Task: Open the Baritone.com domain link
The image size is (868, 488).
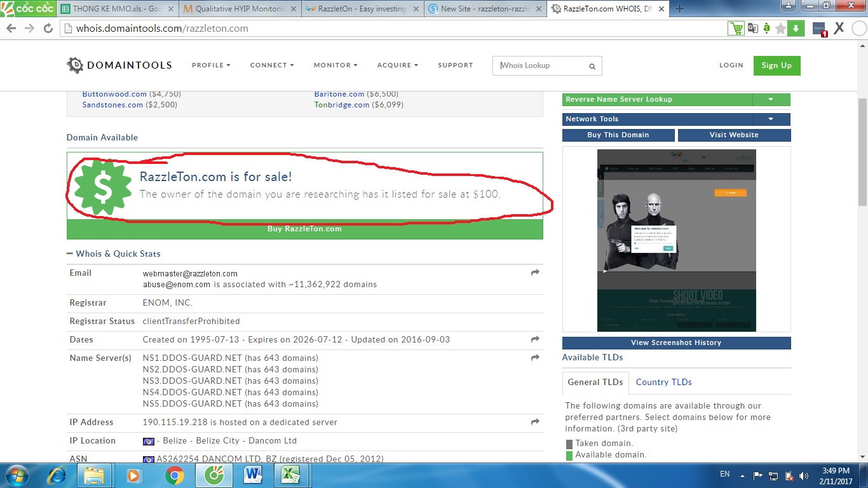Action: point(339,94)
